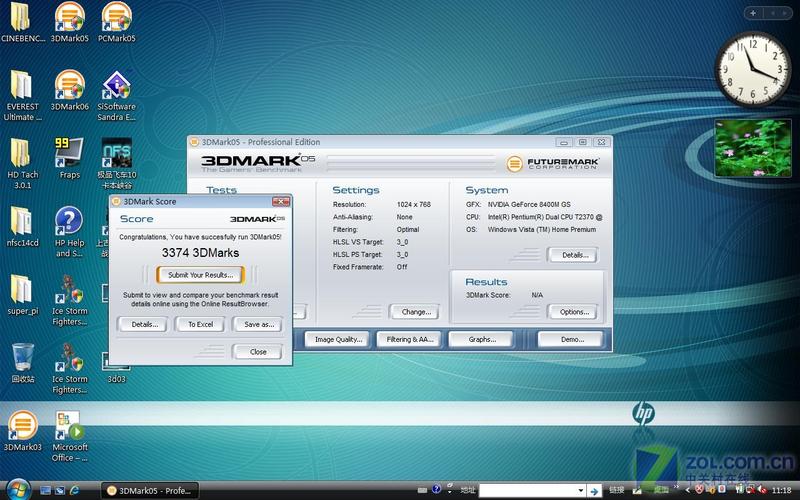Click the Filtering & AA button
Screen dimensions: 800x500
pyautogui.click(x=410, y=339)
